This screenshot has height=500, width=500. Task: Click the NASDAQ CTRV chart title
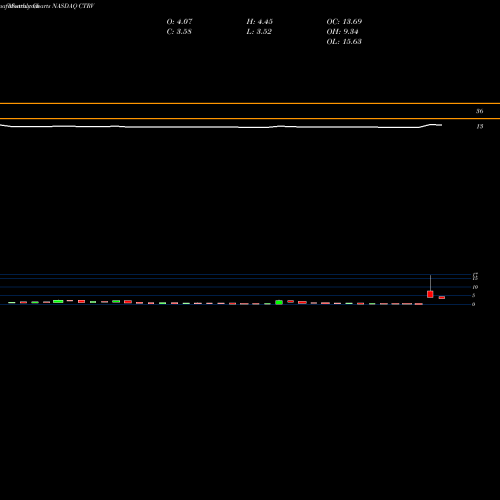pos(73,6)
